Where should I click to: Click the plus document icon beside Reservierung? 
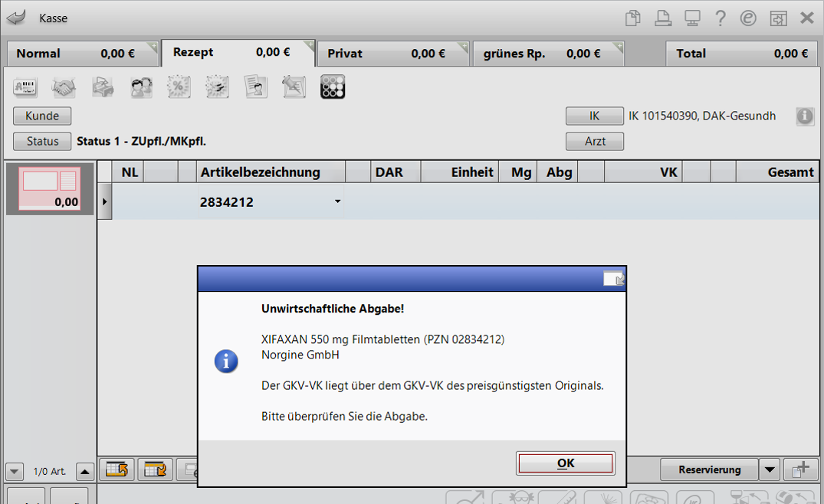pyautogui.click(x=801, y=469)
